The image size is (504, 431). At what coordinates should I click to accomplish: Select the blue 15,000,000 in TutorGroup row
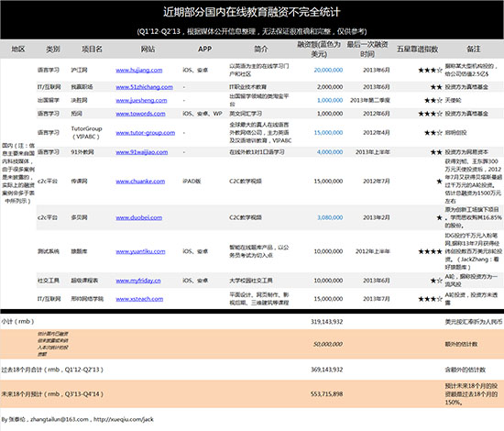[328, 133]
